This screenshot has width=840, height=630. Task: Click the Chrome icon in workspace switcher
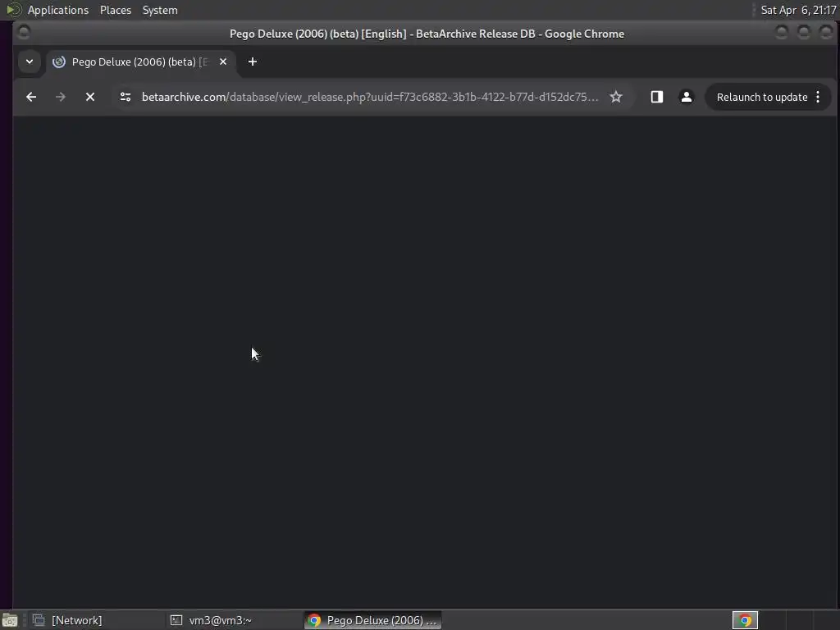pos(745,620)
